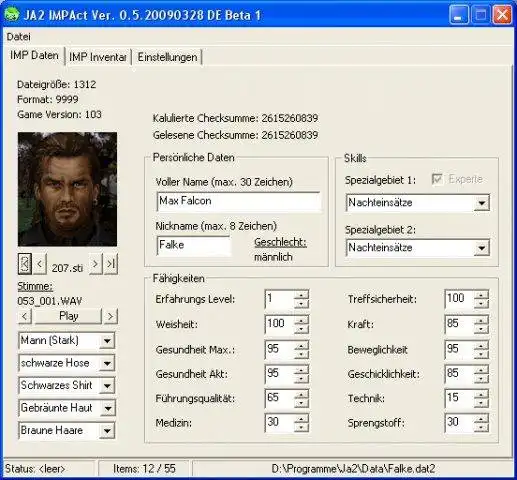The width and height of the screenshot is (517, 480).
Task: Increase Technik value
Action: (x=481, y=394)
